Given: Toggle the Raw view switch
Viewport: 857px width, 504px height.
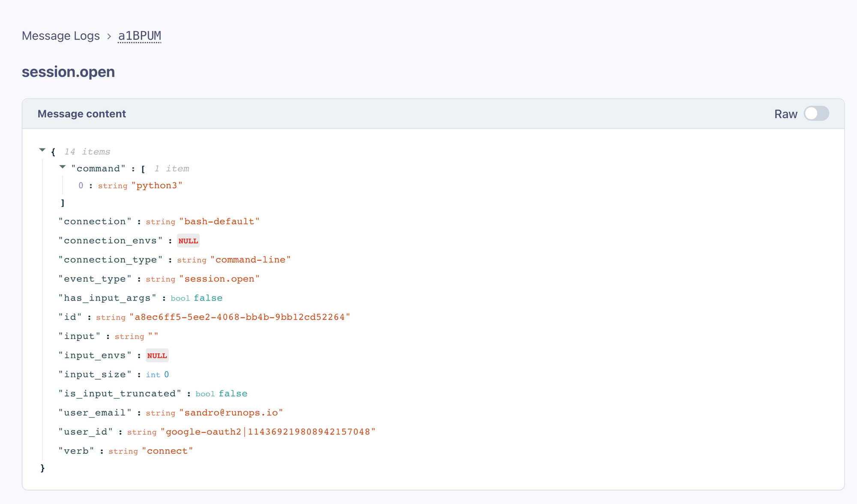Looking at the screenshot, I should [x=816, y=114].
